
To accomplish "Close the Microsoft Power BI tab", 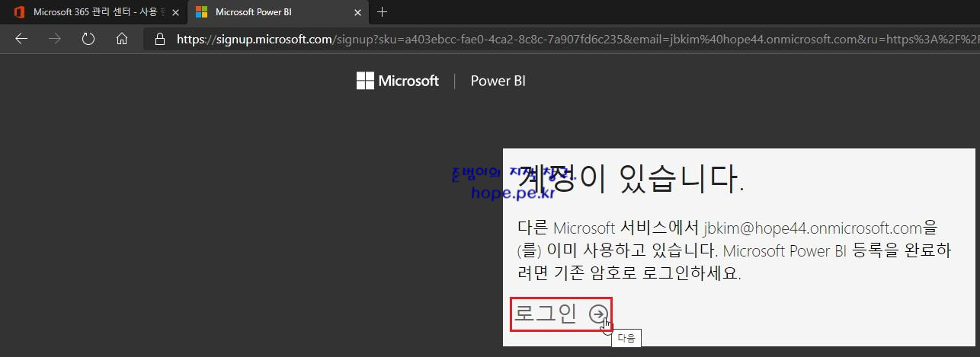I will tap(358, 12).
